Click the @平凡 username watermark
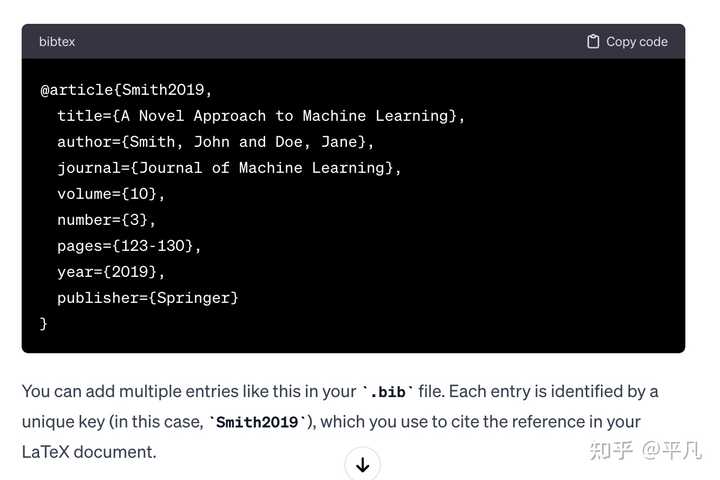The image size is (720, 480). (x=672, y=451)
